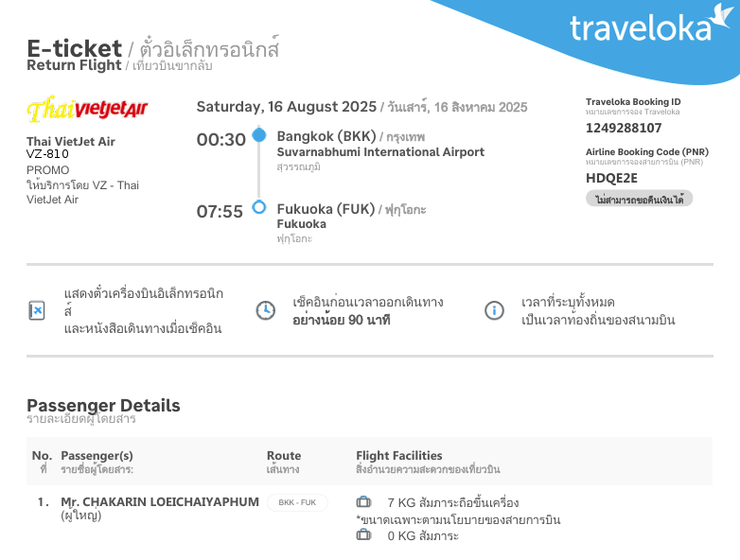Click the Bangkok departure timeline dot
This screenshot has height=560, width=740.
(x=259, y=135)
